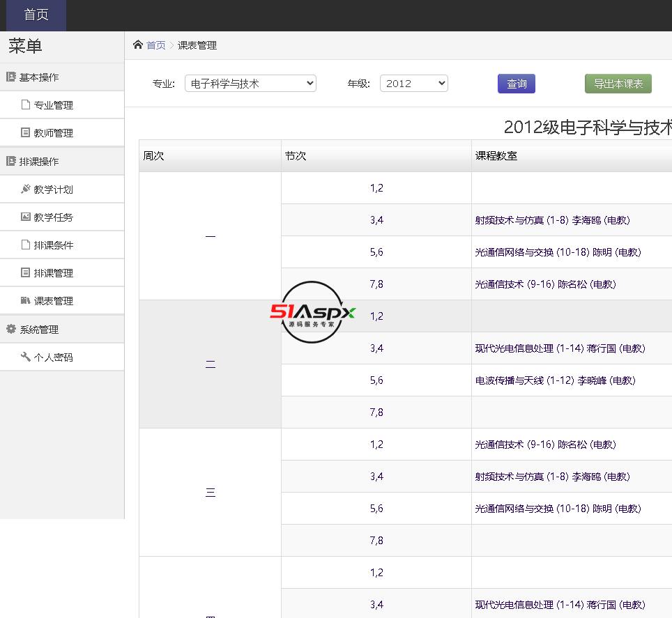Click the 排课条件 file icon

[26, 245]
